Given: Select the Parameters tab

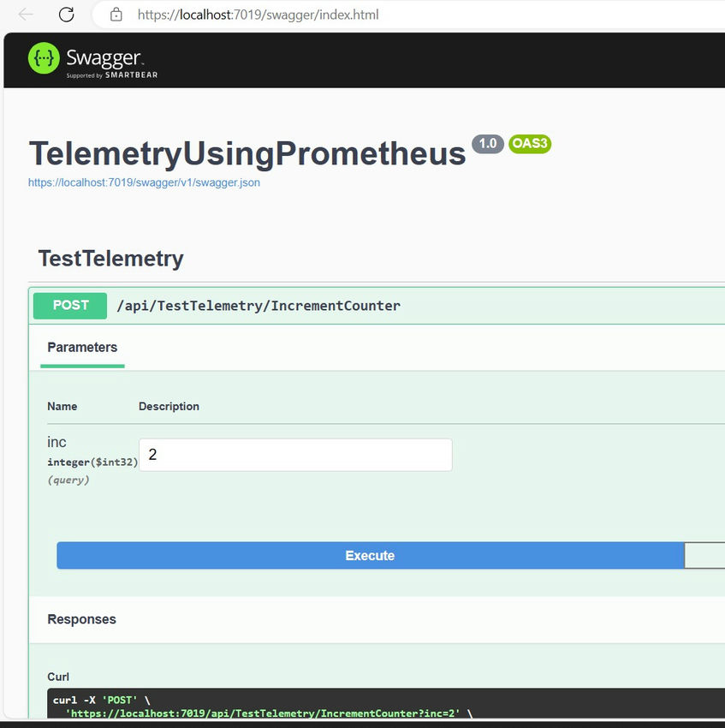Looking at the screenshot, I should [x=82, y=347].
